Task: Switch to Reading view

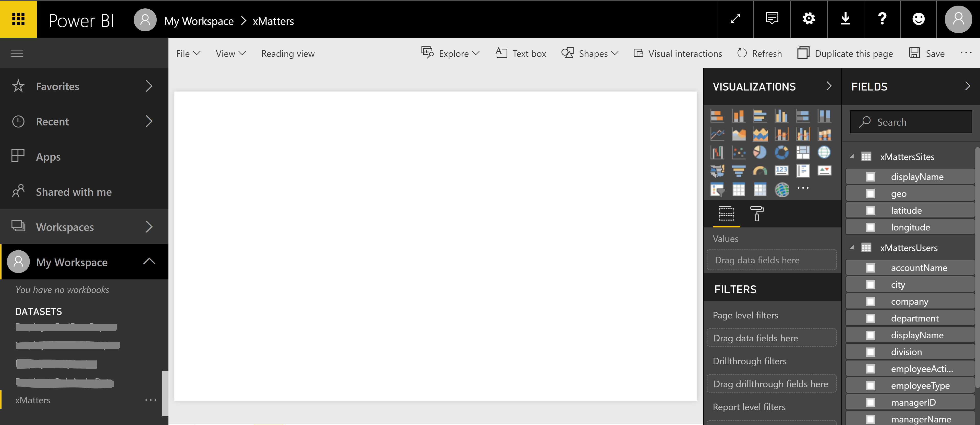Action: 288,54
